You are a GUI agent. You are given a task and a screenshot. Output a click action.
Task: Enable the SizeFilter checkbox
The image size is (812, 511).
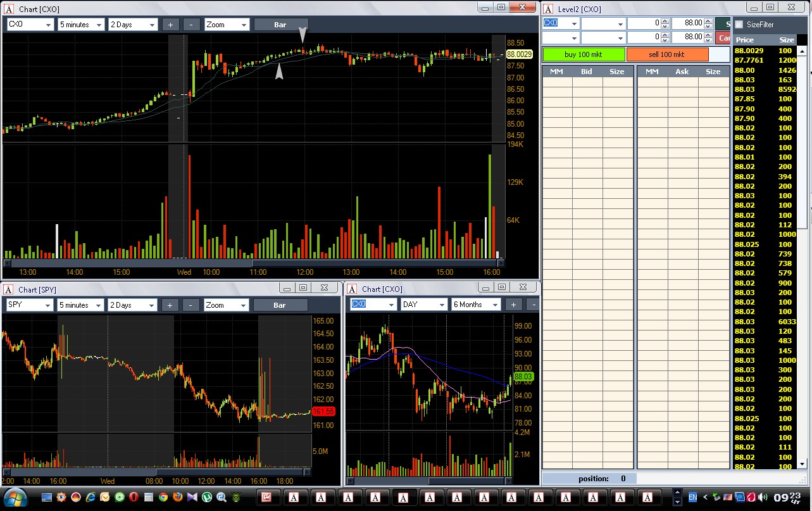click(x=739, y=25)
